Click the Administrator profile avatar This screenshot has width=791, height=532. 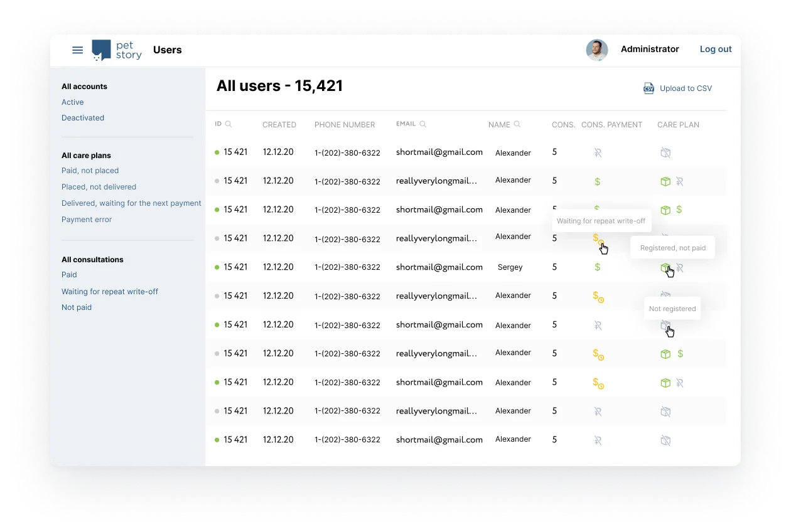pos(596,50)
